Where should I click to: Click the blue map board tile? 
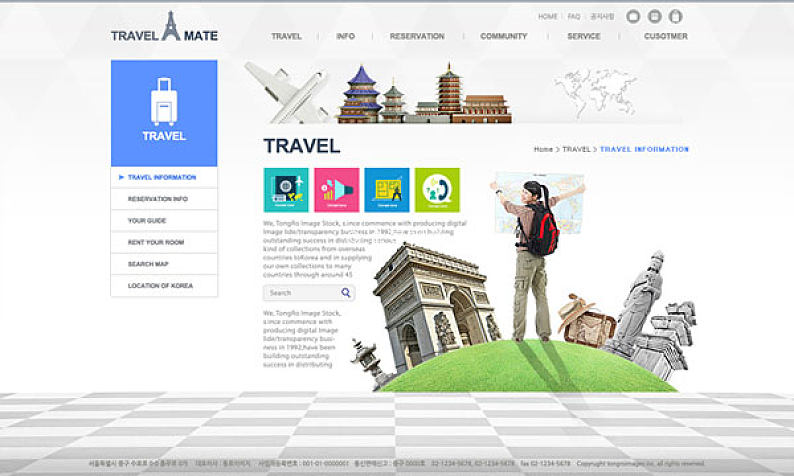[x=387, y=190]
